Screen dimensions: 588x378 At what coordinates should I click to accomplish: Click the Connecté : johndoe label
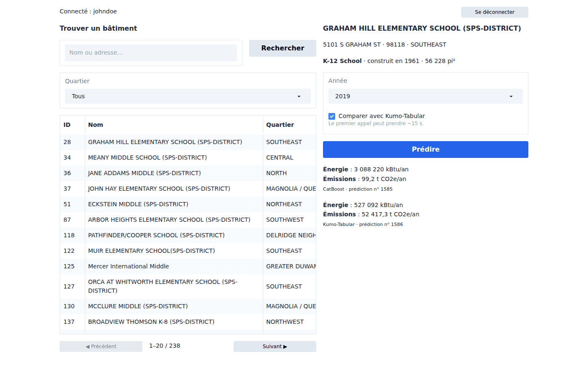pos(88,11)
